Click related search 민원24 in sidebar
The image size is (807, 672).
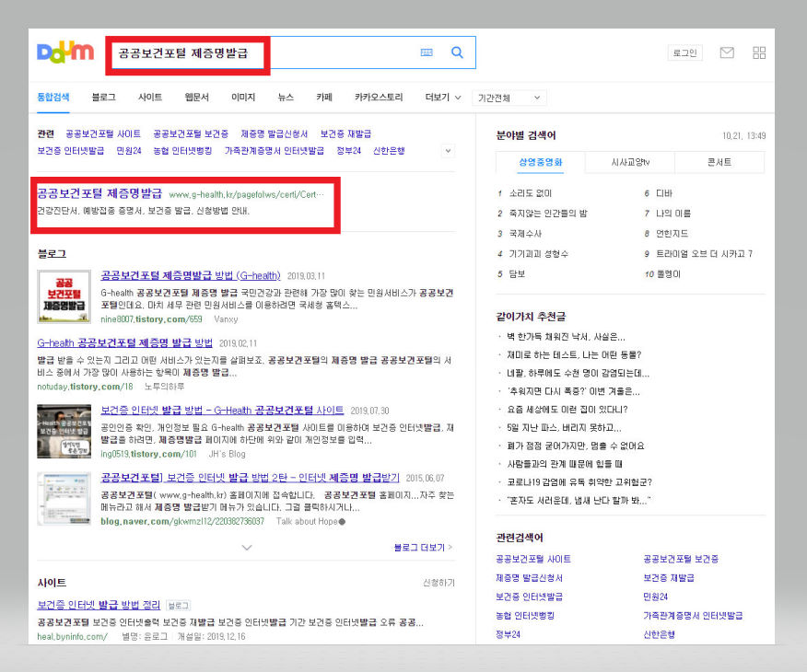pyautogui.click(x=655, y=597)
